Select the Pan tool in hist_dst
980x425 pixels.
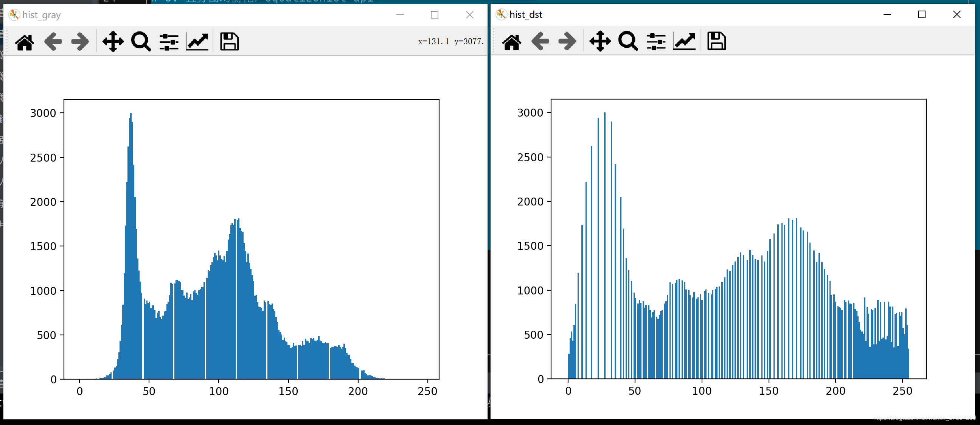click(600, 42)
